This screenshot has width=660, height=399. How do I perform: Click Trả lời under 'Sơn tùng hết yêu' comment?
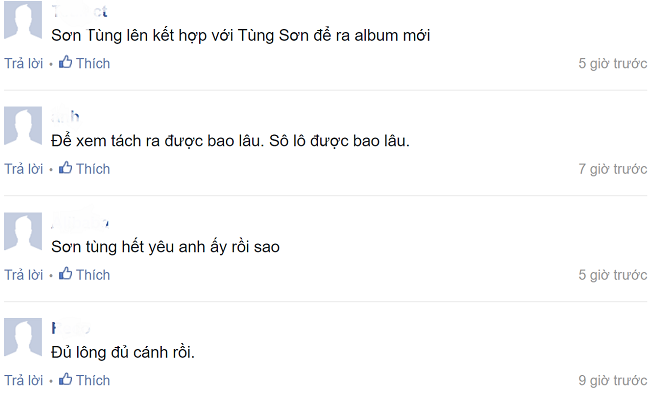pyautogui.click(x=24, y=275)
